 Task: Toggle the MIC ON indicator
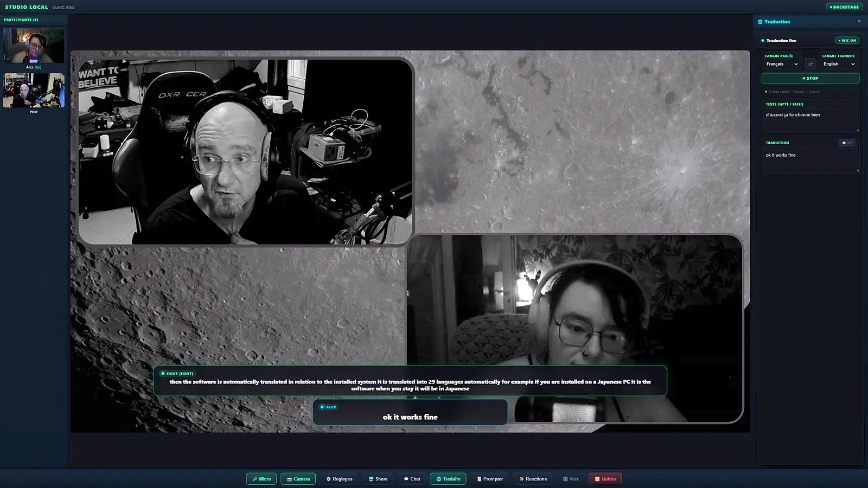[x=847, y=40]
